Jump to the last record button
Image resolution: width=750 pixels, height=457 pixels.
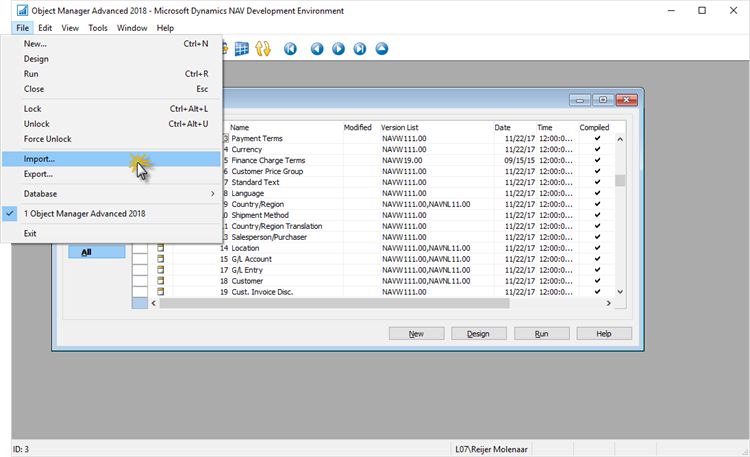360,49
